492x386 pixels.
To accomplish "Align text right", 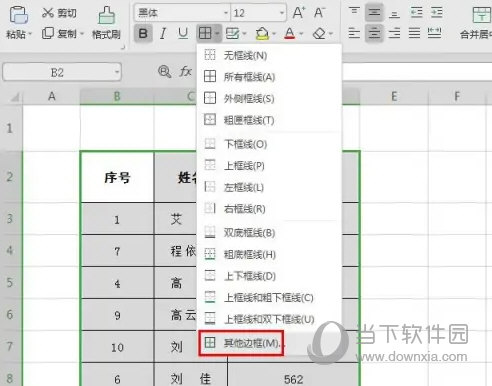I will click(x=394, y=33).
